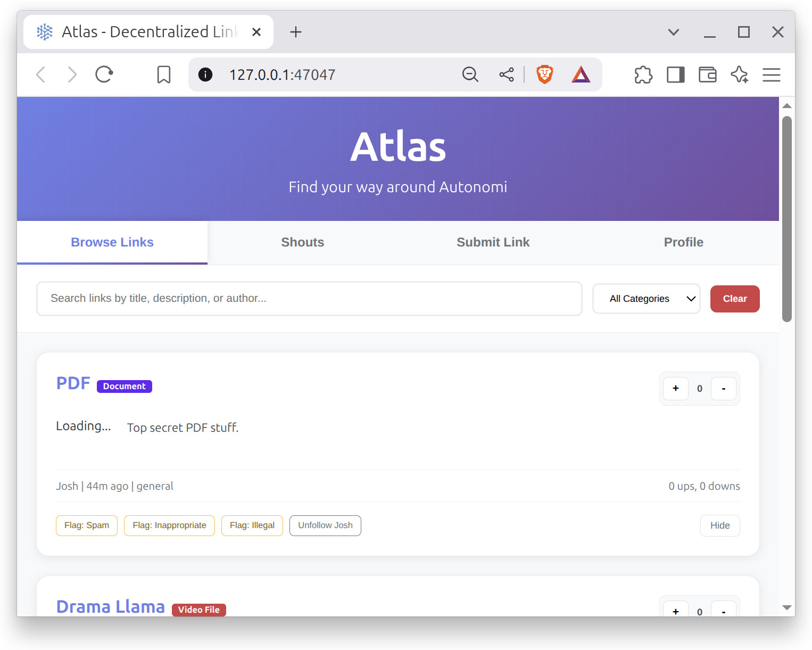
Task: Click the address bar URL 127.0.0.1:47047
Action: click(x=282, y=75)
